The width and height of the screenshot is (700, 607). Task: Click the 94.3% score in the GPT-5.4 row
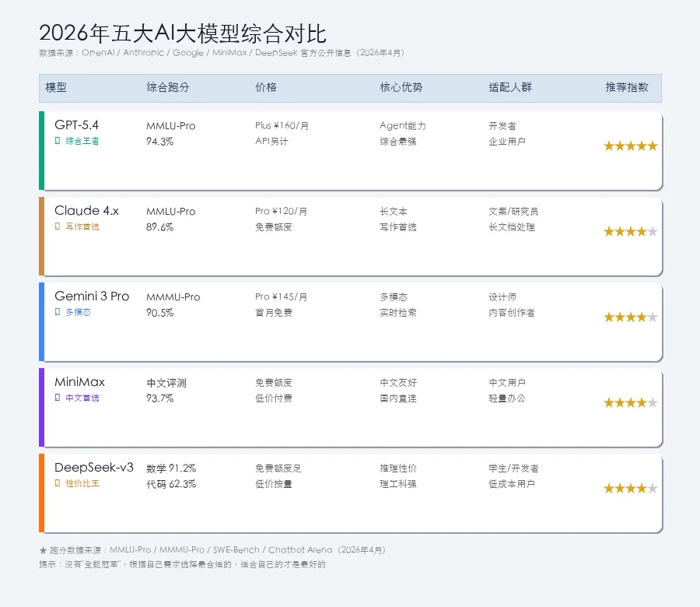tap(160, 142)
